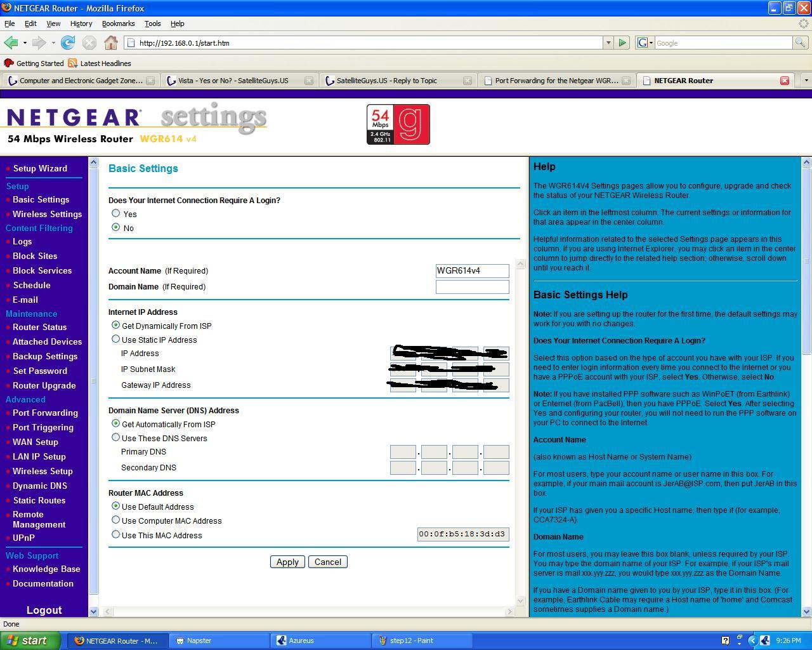This screenshot has height=650, width=812.
Task: Open the list all tabs dropdown
Action: pyautogui.click(x=806, y=81)
